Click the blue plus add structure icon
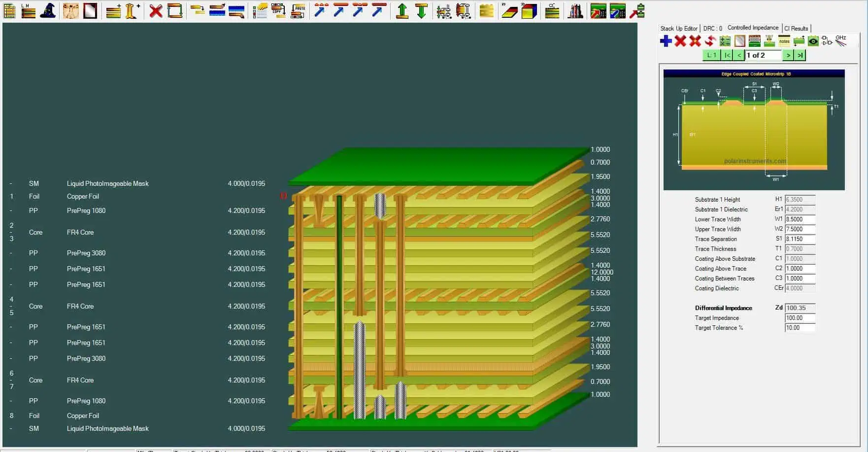868x452 pixels. coord(666,41)
